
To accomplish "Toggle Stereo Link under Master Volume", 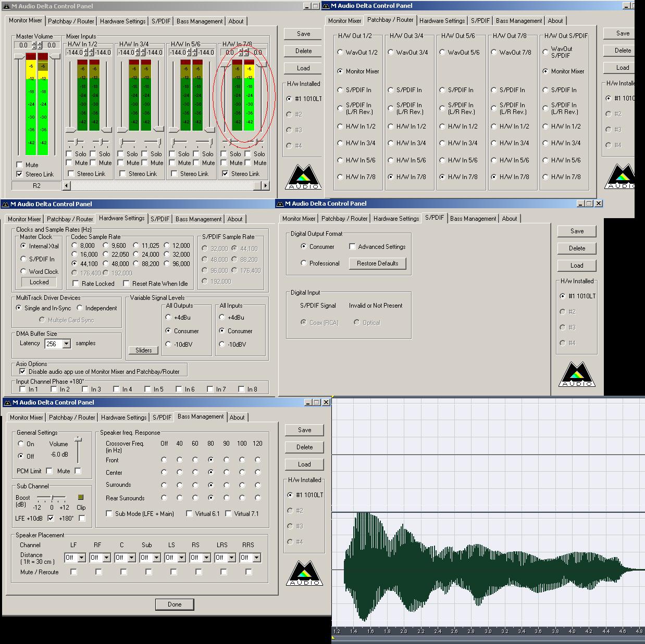I will 20,174.
